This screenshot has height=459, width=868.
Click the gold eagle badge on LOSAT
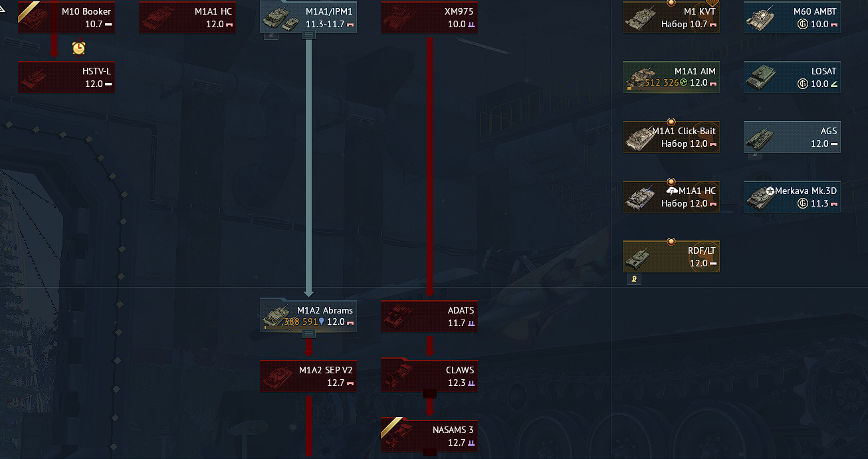[802, 84]
